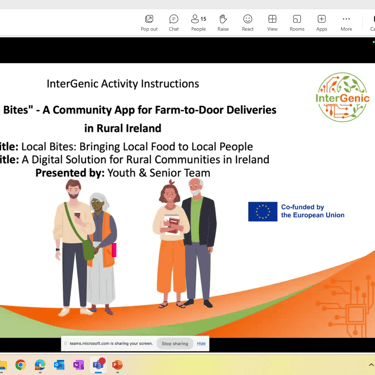
Task: Click the Co-funded by European Union badge
Action: click(x=296, y=211)
